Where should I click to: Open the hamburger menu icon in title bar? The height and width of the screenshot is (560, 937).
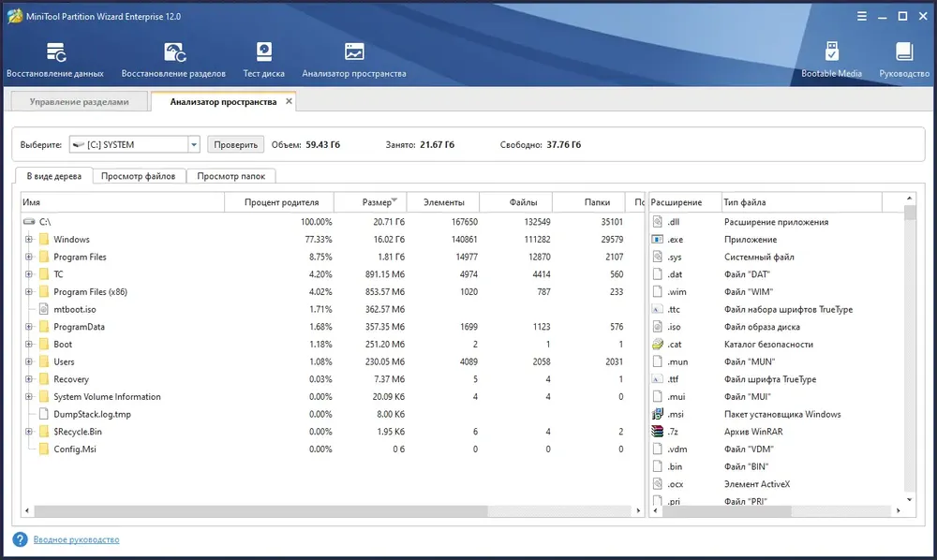click(x=861, y=16)
